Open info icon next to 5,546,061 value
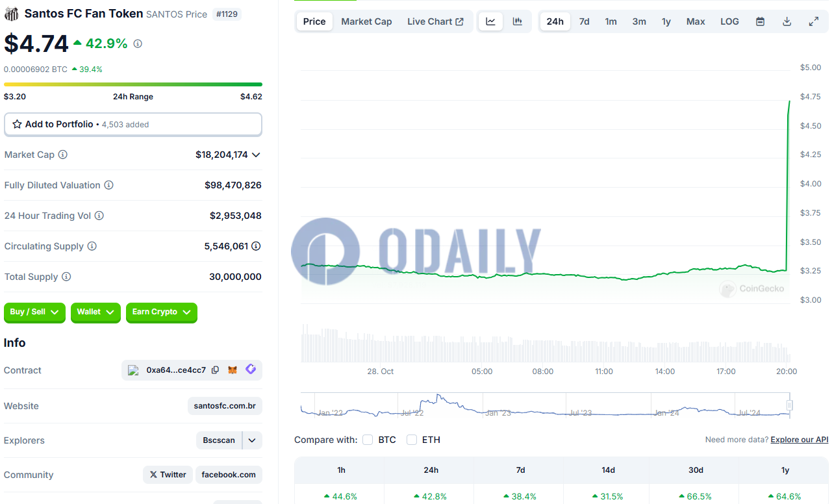The width and height of the screenshot is (832, 504). coord(257,246)
